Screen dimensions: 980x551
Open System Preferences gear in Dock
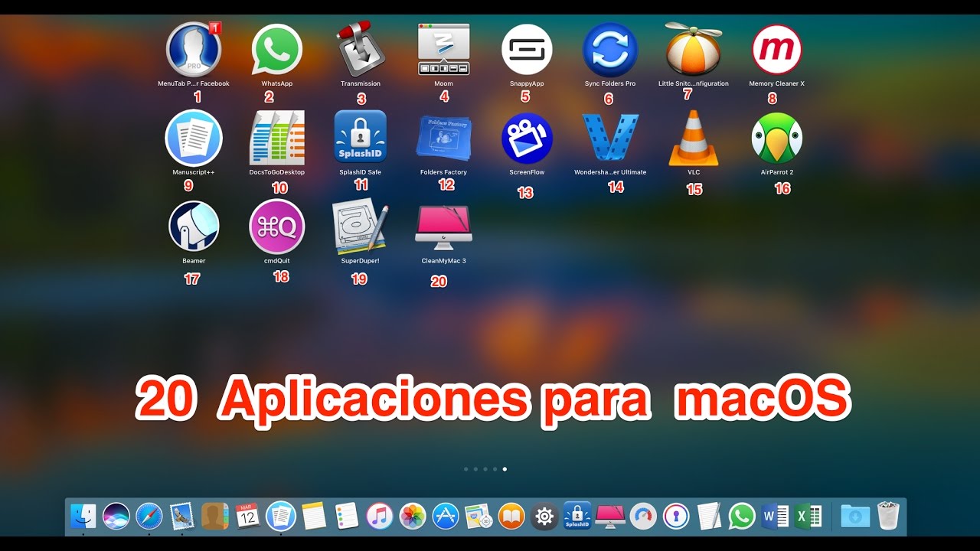[x=544, y=516]
